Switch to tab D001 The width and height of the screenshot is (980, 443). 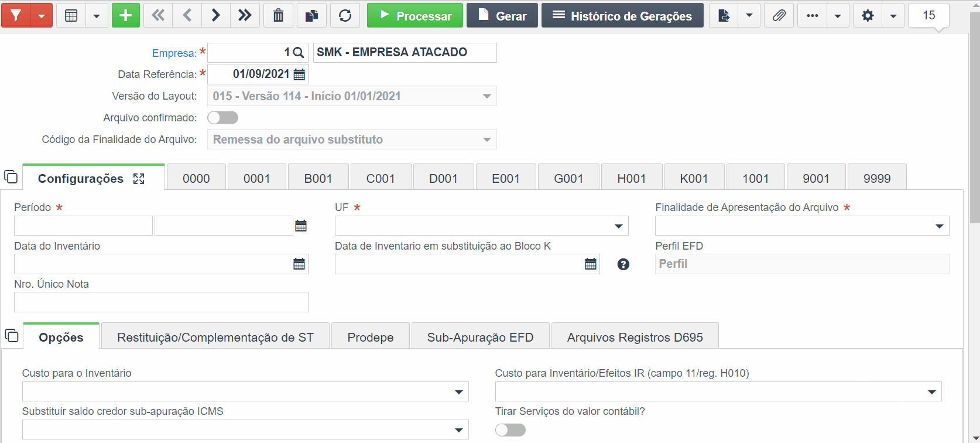pos(444,178)
